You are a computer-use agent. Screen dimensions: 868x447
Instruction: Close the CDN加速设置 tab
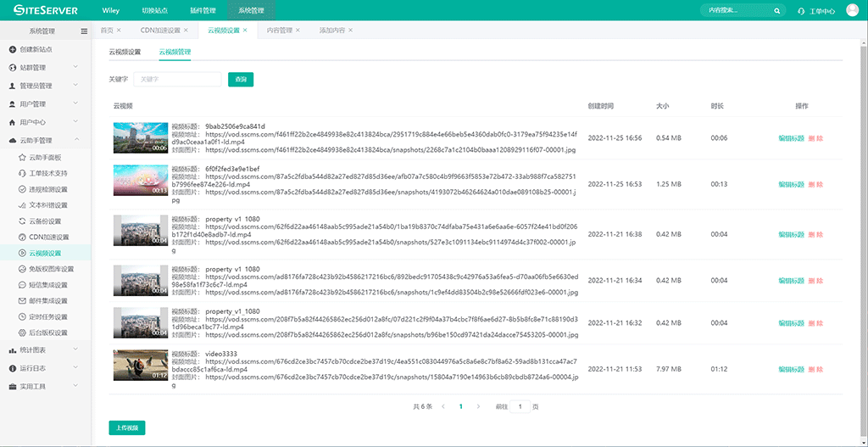pos(186,31)
